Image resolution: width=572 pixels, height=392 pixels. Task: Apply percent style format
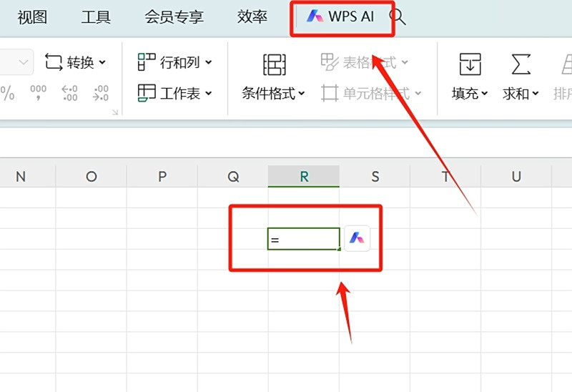coord(7,93)
